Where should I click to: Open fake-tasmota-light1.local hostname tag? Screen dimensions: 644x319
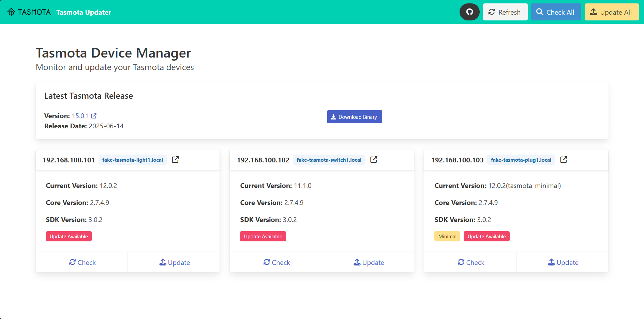point(133,160)
